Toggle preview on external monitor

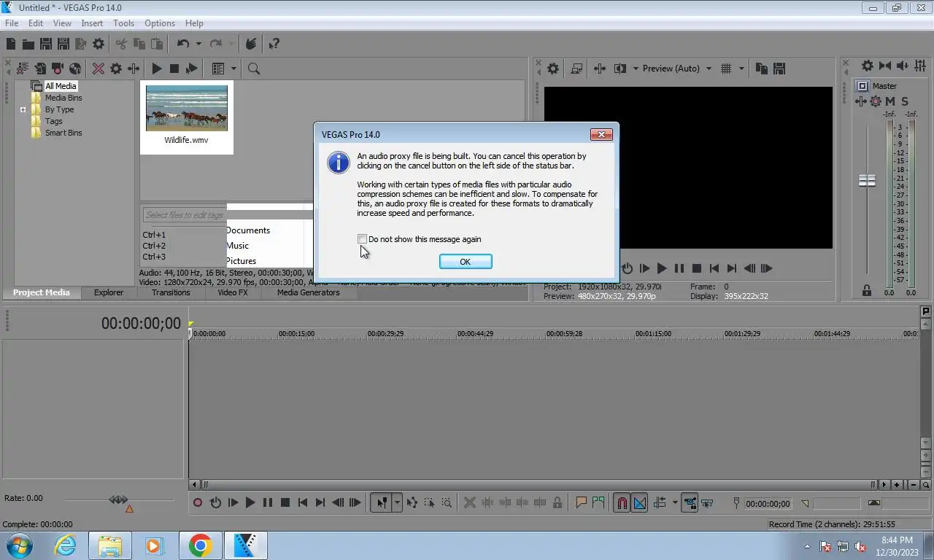(x=576, y=69)
